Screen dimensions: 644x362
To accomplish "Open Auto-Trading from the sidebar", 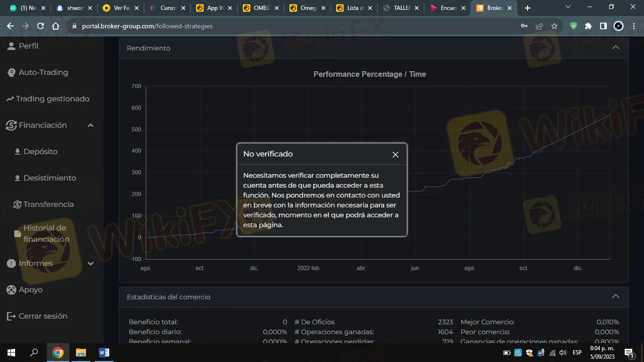I will coord(43,73).
